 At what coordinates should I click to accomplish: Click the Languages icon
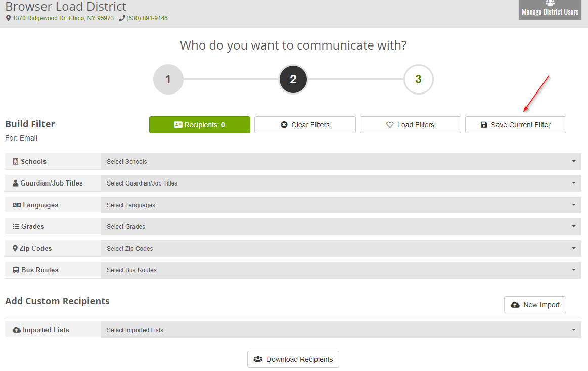(17, 205)
